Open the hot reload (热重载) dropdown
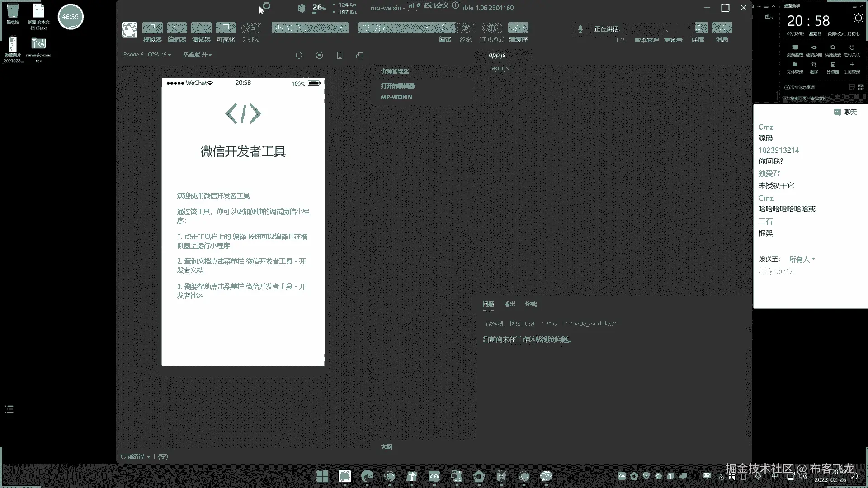This screenshot has width=868, height=488. [x=197, y=55]
